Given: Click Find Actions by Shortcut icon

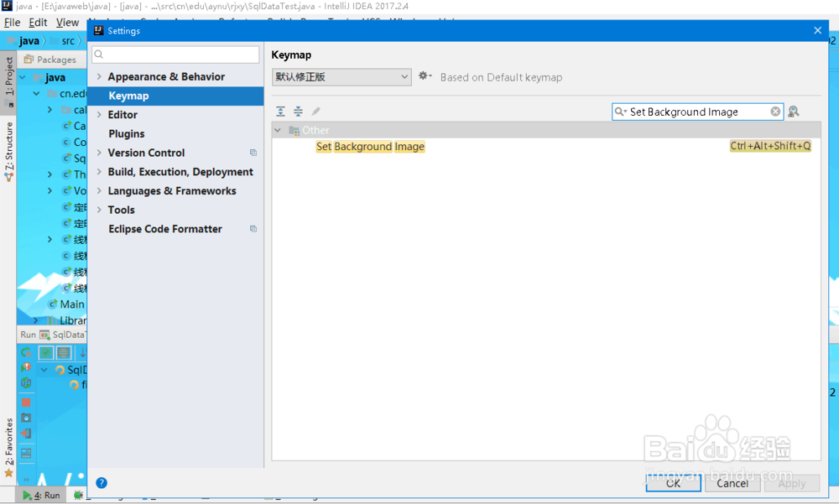Looking at the screenshot, I should (x=794, y=112).
